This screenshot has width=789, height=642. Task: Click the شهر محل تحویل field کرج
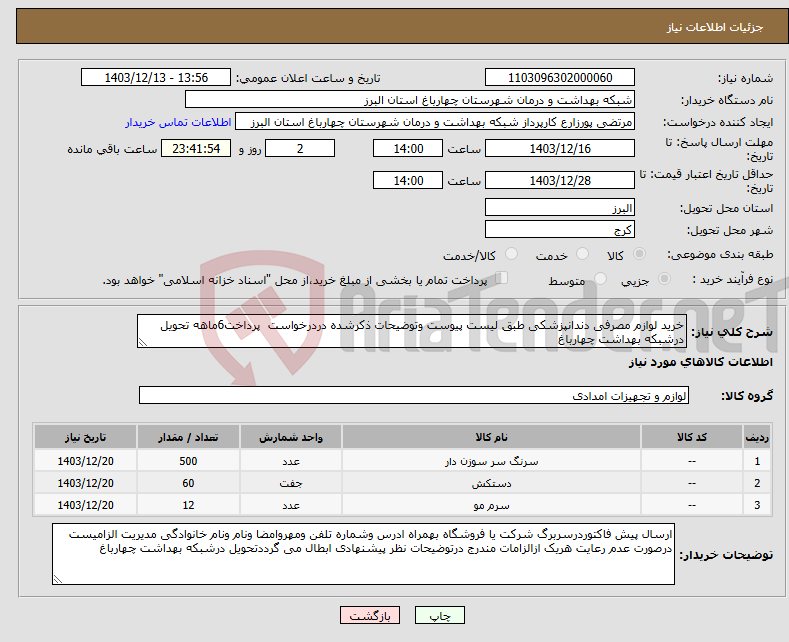[560, 229]
